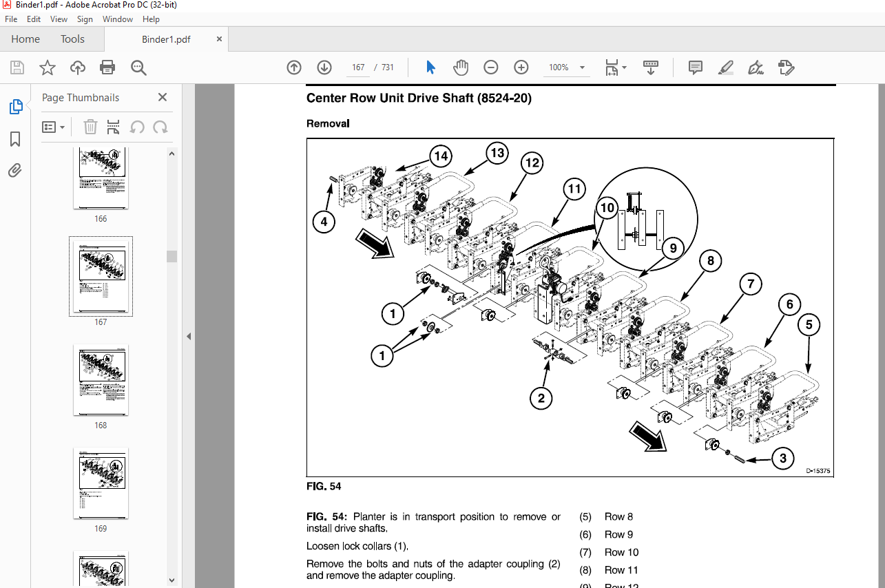Expand the thumbnail options menu
Image resolution: width=885 pixels, height=588 pixels.
[53, 127]
